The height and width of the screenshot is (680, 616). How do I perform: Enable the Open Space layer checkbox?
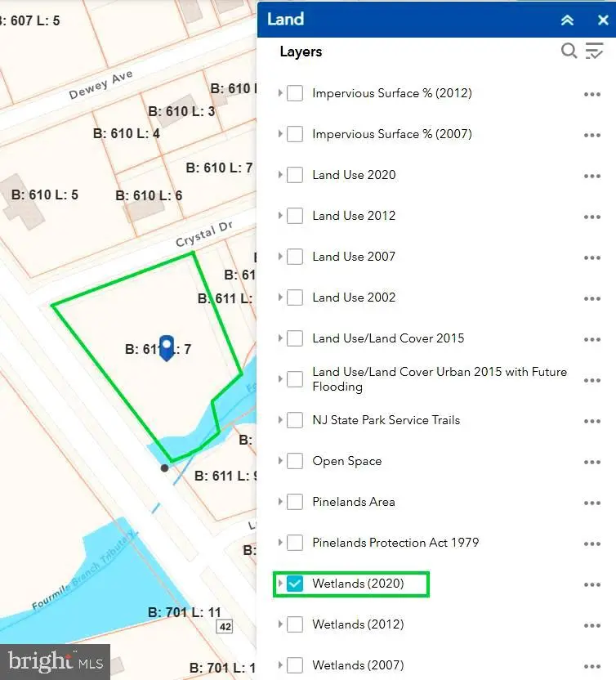coord(295,461)
